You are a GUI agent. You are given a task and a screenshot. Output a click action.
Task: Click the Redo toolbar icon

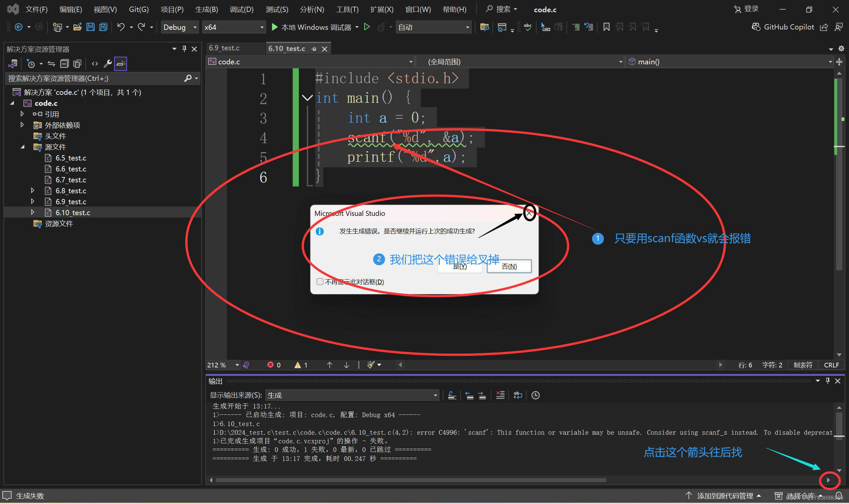tap(141, 27)
